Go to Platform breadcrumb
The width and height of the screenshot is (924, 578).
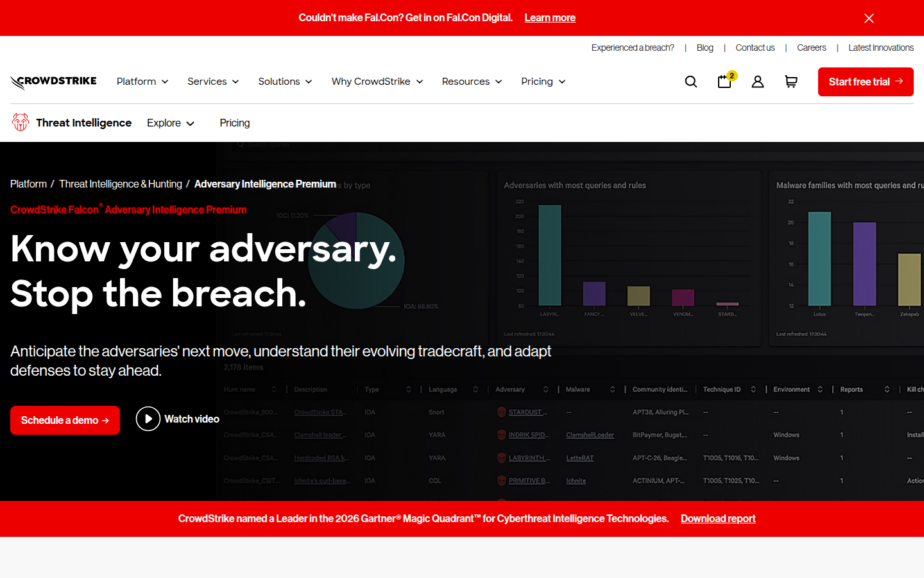pyautogui.click(x=28, y=184)
